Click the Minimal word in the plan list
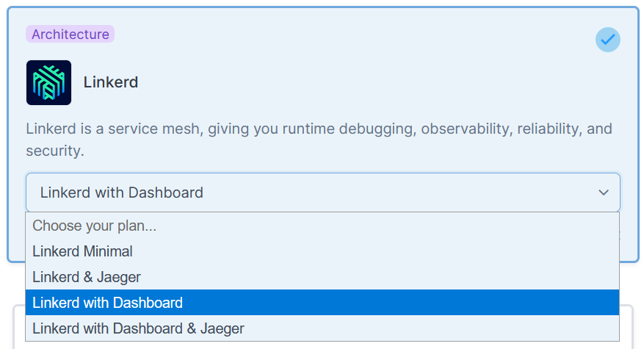 pyautogui.click(x=108, y=251)
